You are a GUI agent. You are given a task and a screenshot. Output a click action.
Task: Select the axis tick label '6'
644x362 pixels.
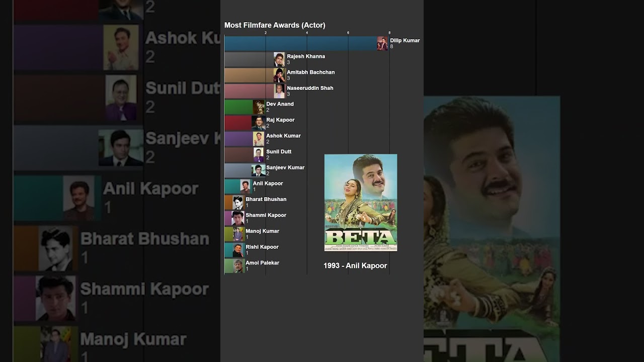pyautogui.click(x=348, y=33)
